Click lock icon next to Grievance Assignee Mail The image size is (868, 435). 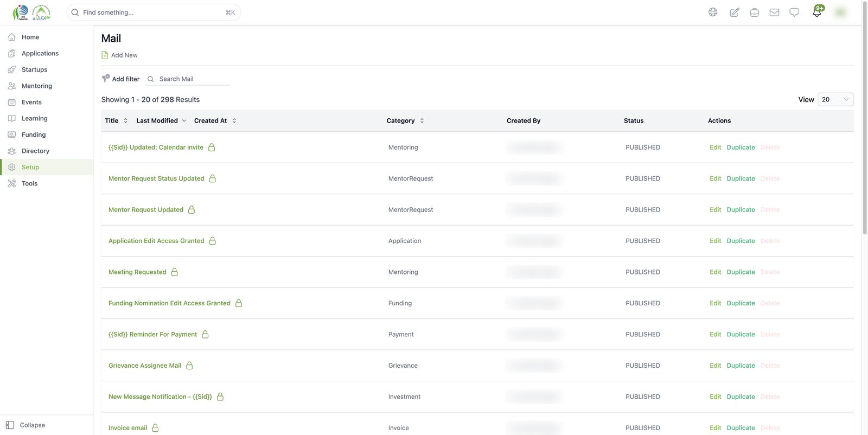pyautogui.click(x=189, y=366)
